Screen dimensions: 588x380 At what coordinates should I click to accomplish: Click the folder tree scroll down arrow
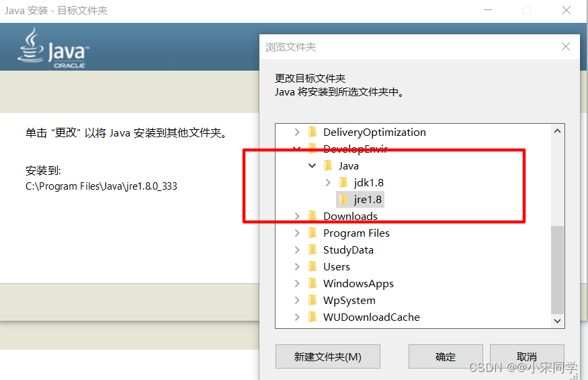coord(557,321)
